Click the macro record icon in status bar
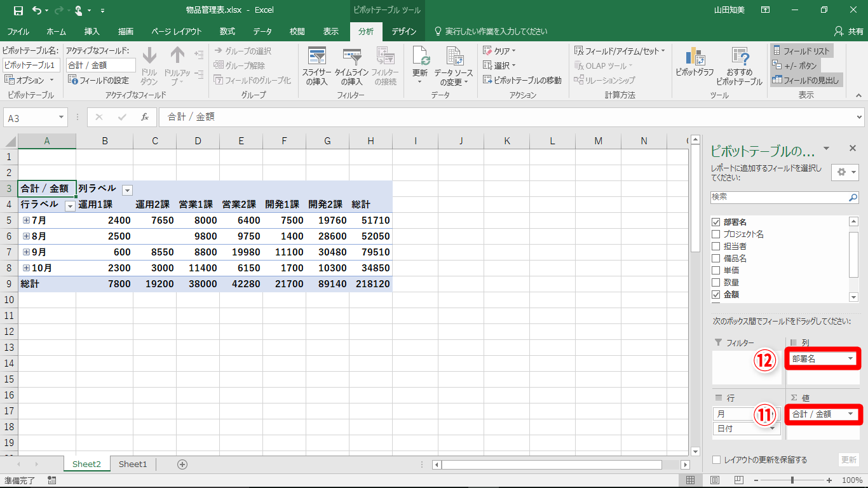The image size is (868, 488). 51,480
